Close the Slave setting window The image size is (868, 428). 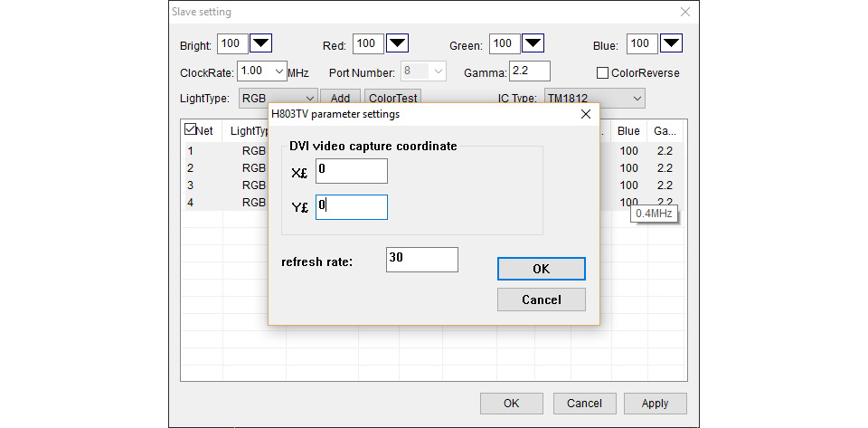[x=685, y=12]
